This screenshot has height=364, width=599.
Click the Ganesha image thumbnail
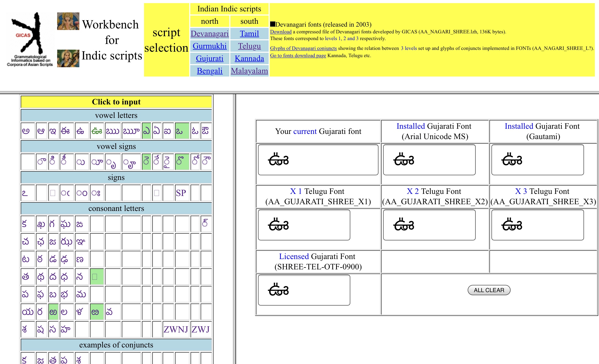[x=68, y=21]
